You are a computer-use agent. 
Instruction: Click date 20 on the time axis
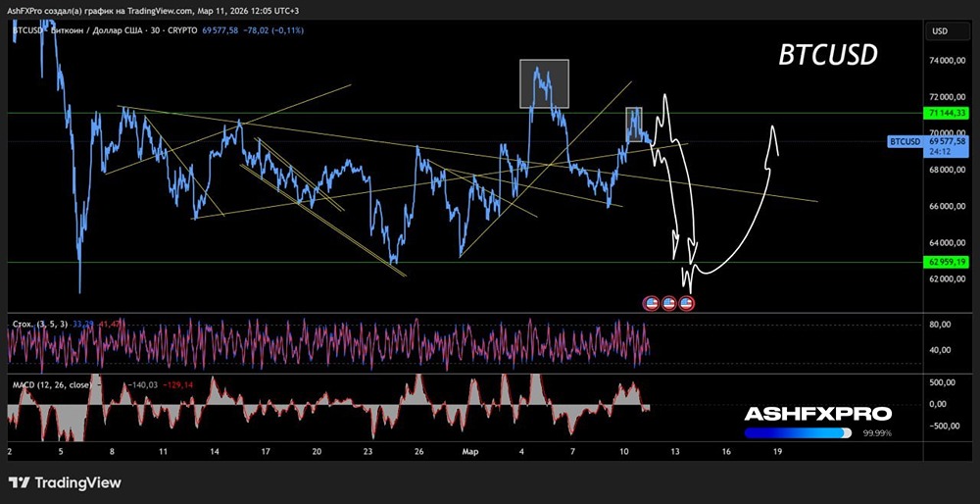317,451
